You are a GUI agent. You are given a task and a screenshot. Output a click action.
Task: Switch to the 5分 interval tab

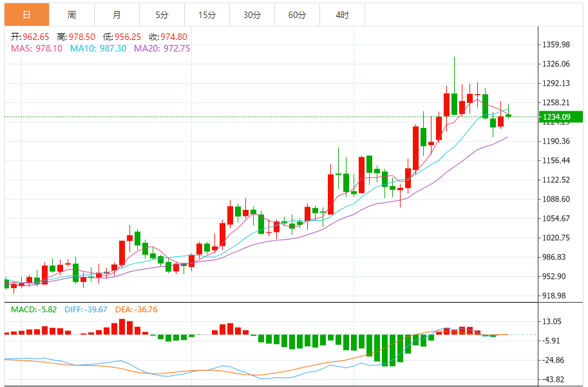click(162, 14)
